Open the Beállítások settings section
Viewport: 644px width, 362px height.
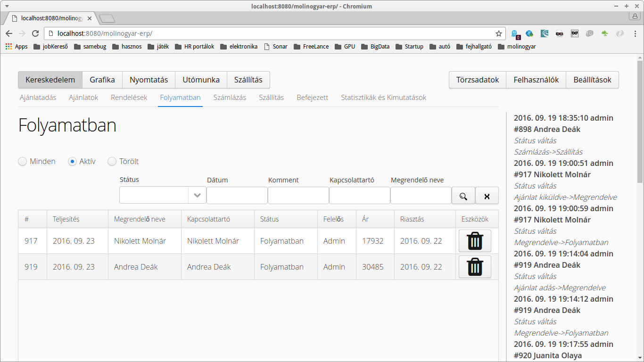coord(593,80)
